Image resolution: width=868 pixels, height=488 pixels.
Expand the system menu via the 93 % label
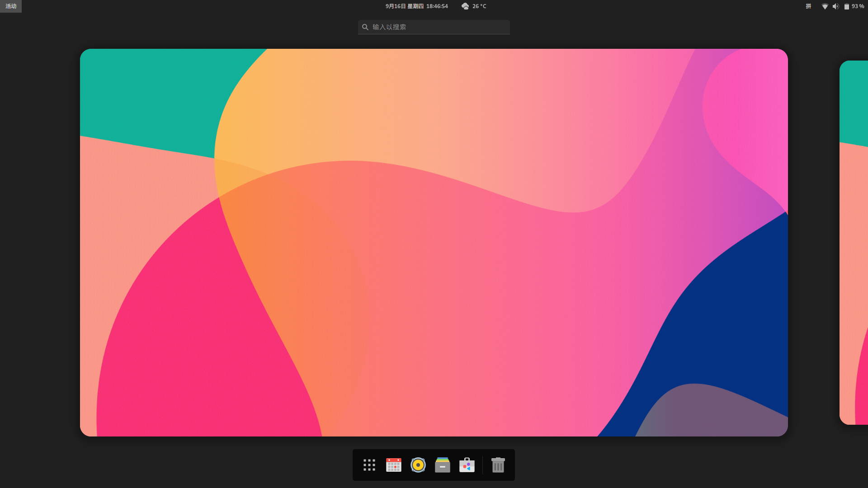tap(858, 6)
